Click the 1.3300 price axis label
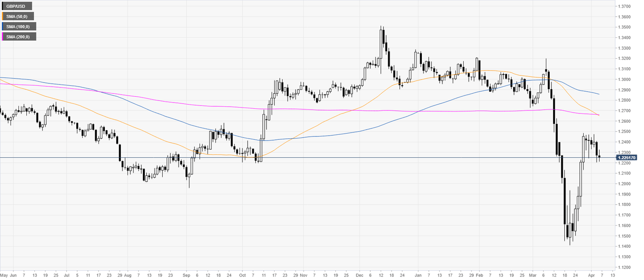644x280 pixels. click(x=623, y=48)
